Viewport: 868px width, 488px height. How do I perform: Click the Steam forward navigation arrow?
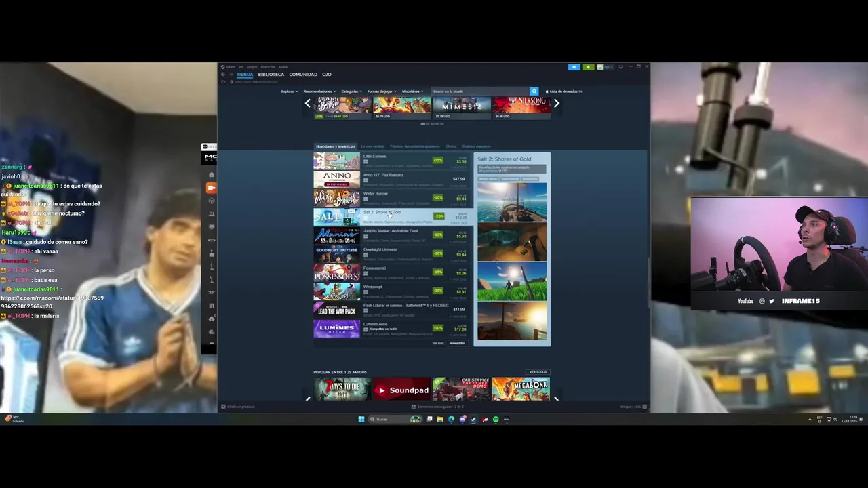click(x=231, y=74)
